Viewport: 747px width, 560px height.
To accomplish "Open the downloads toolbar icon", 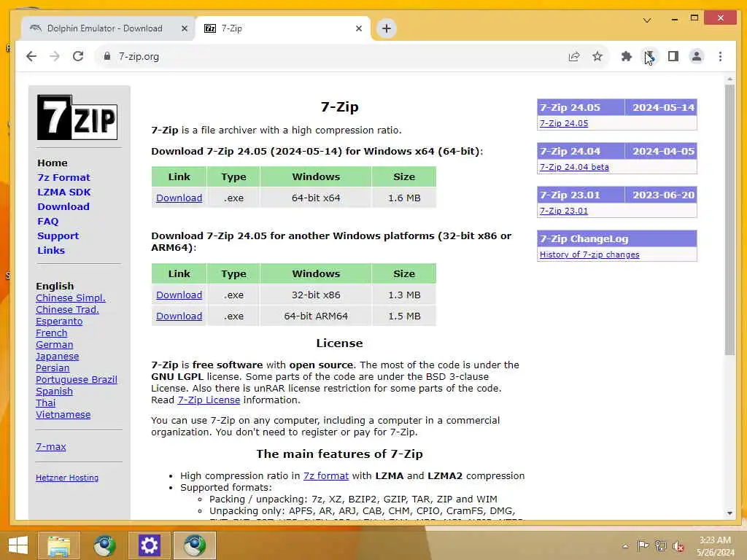I will pyautogui.click(x=650, y=56).
